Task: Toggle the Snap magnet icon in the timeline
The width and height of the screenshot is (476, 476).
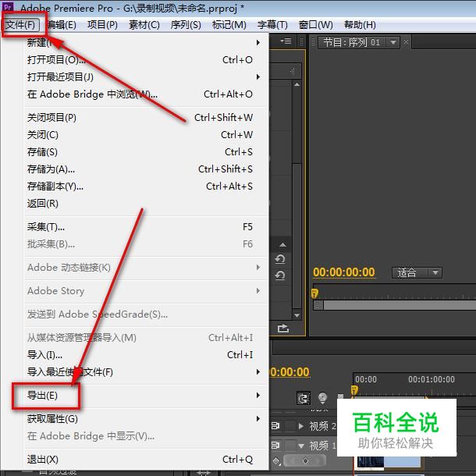Action: pos(304,398)
